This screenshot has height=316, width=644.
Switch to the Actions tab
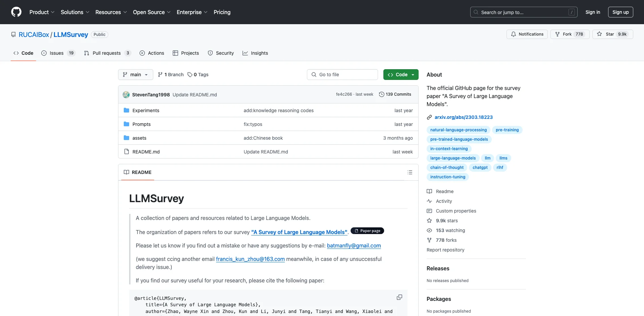coord(152,53)
